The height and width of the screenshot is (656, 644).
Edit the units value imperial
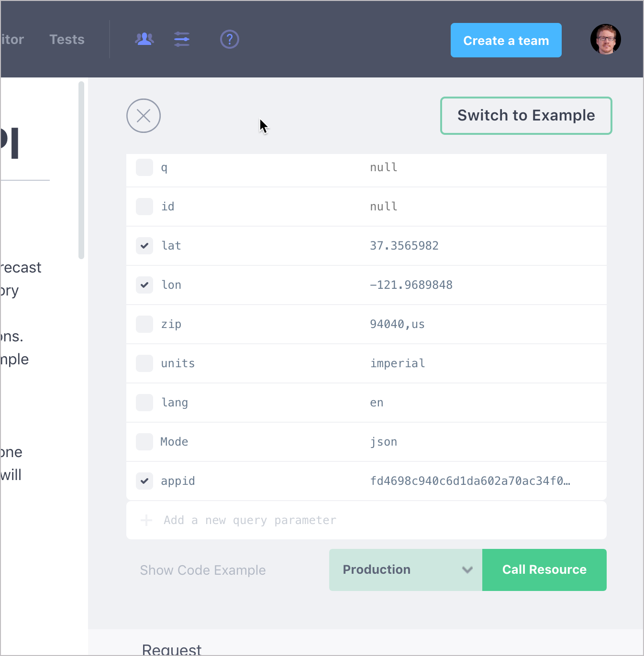point(398,363)
